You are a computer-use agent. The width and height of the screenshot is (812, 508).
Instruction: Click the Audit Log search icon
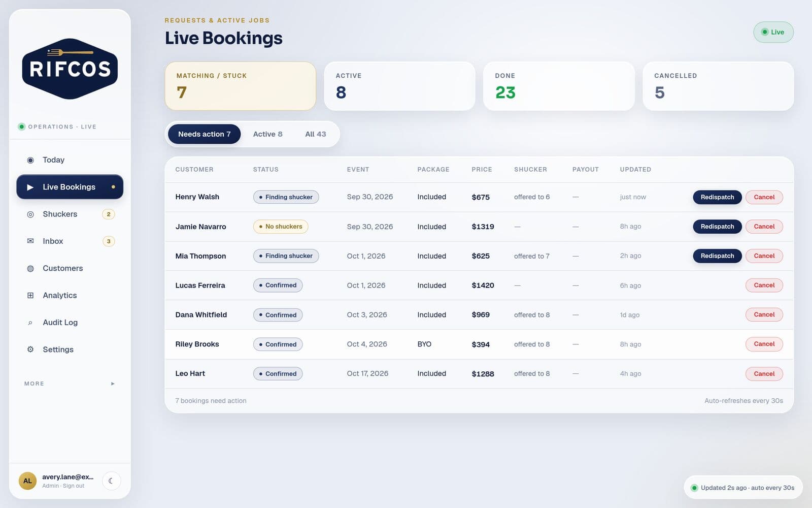30,323
